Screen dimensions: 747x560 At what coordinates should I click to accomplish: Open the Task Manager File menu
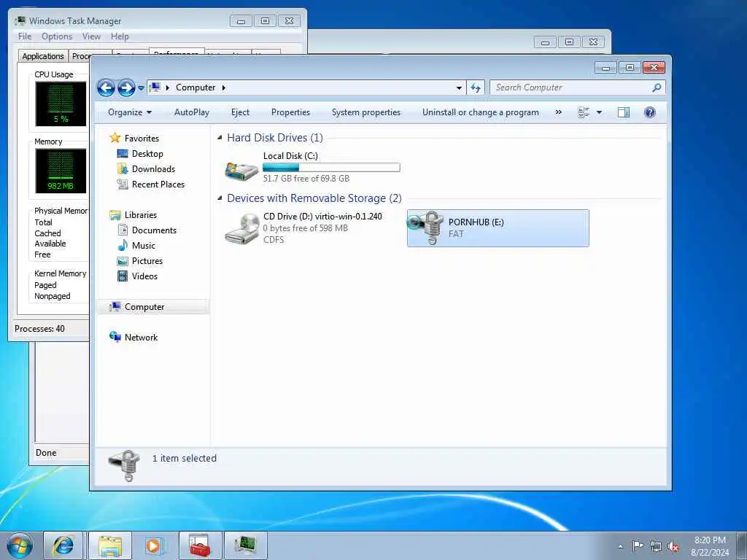[x=25, y=36]
